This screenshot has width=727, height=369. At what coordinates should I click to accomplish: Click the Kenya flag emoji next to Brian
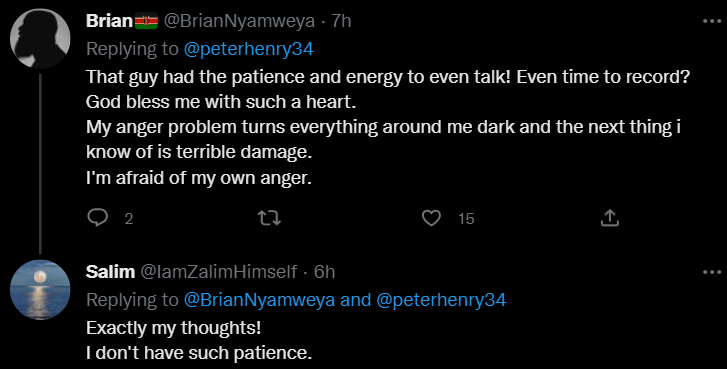point(146,21)
